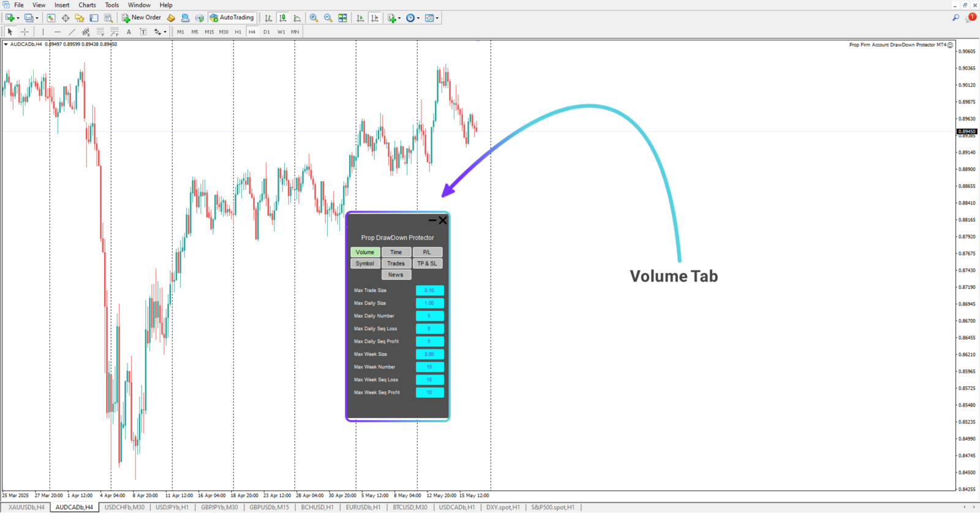Enable the H4 timeframe button
Screen dimensions: 980x513
pos(252,32)
